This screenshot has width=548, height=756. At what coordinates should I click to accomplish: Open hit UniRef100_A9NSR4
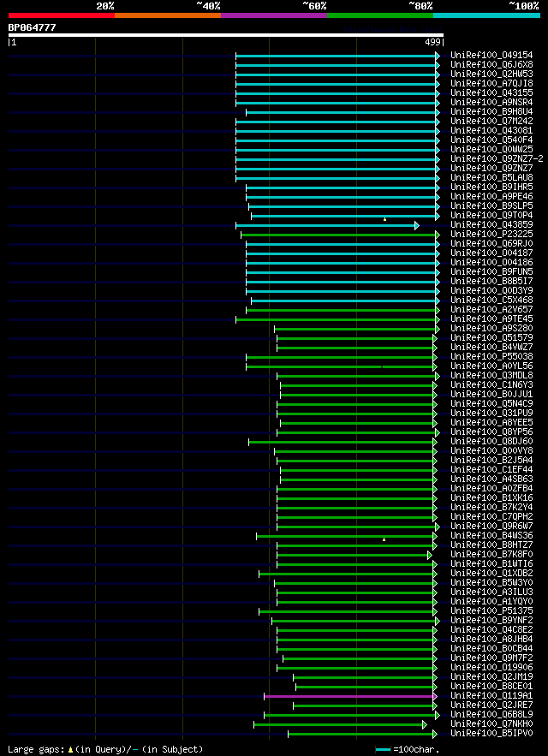491,102
